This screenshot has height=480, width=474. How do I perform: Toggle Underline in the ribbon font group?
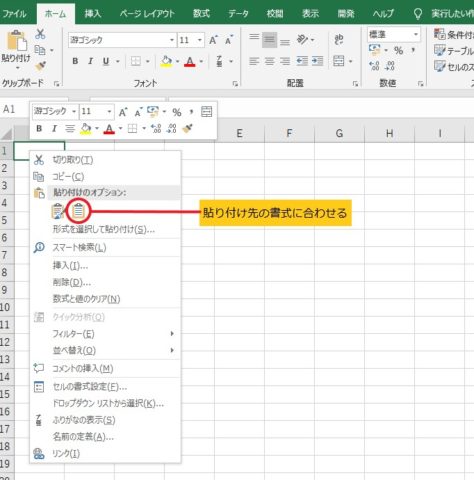tap(106, 61)
